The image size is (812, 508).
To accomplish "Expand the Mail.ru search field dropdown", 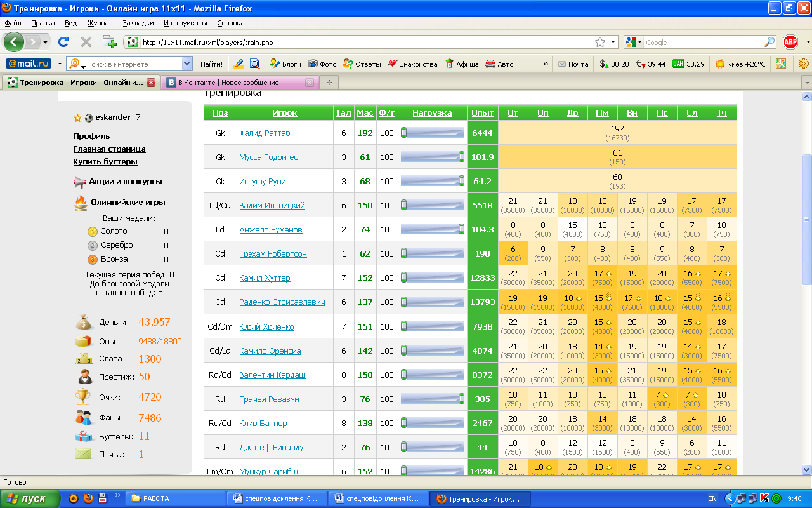I will coord(187,63).
